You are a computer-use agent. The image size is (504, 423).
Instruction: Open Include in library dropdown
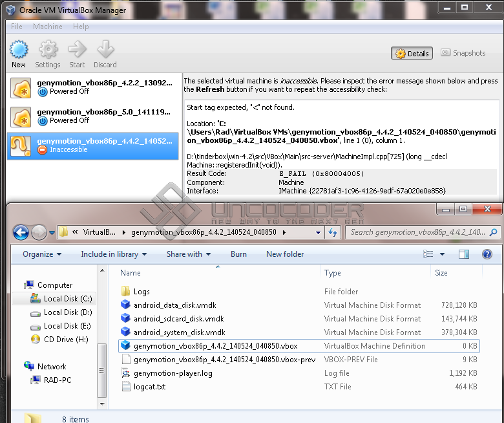tap(114, 254)
